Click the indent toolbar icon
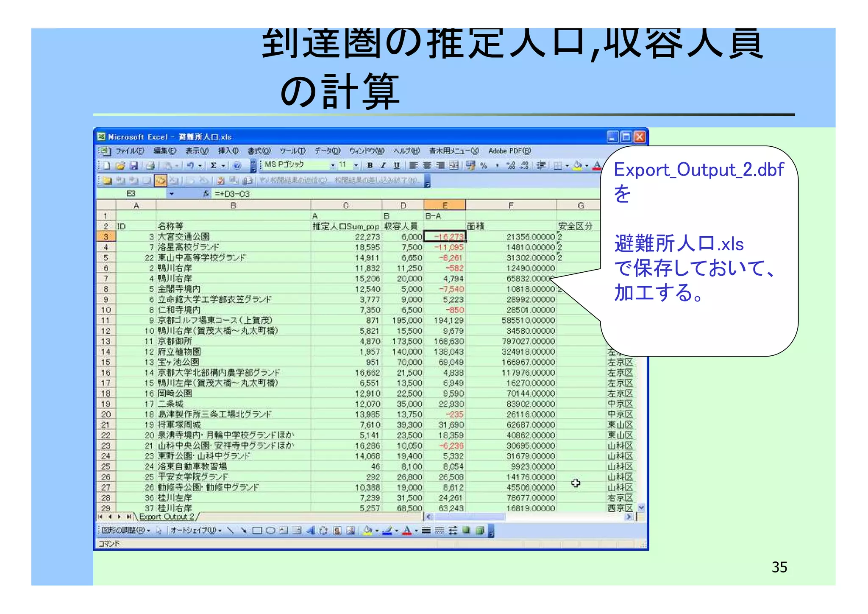Image resolution: width=868 pixels, height=614 pixels. [541, 166]
